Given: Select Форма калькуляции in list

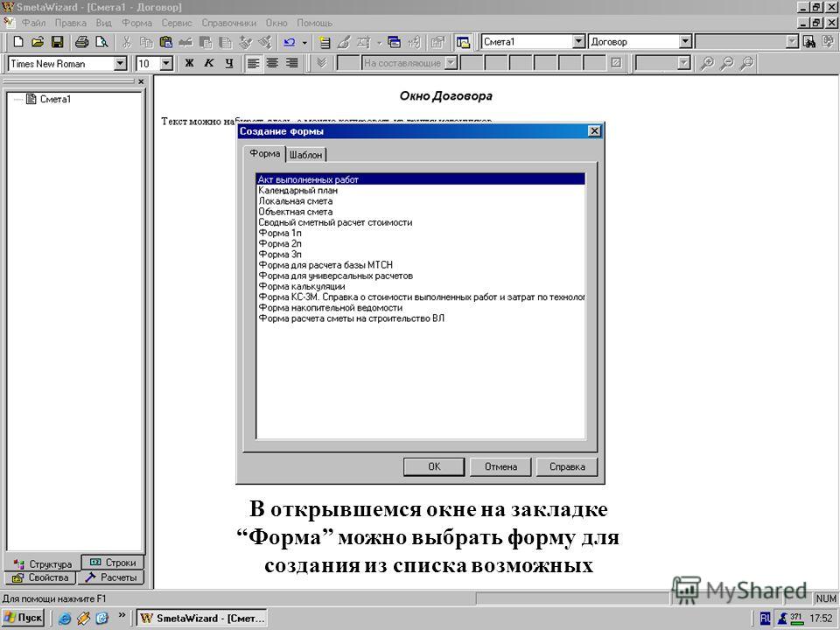Looking at the screenshot, I should point(421,287).
